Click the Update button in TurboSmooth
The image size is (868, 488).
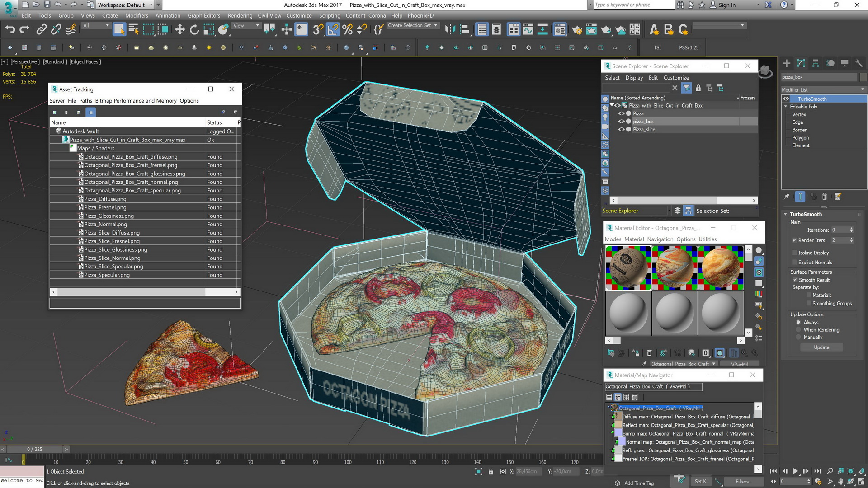pyautogui.click(x=821, y=347)
